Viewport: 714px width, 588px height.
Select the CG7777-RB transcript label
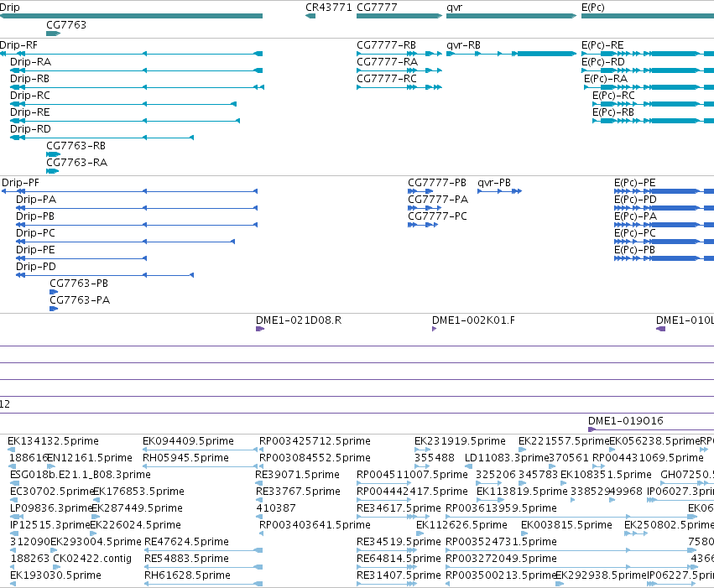click(x=386, y=45)
